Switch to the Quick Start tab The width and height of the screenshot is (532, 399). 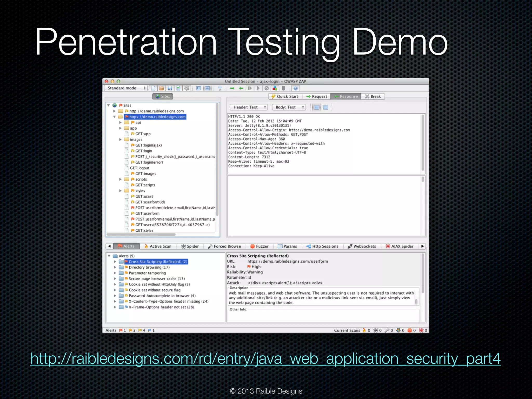(285, 96)
